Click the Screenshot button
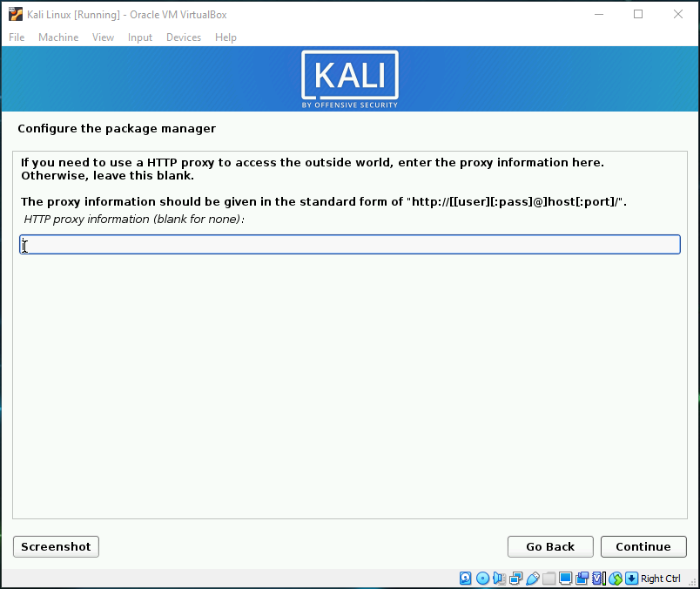 tap(56, 546)
